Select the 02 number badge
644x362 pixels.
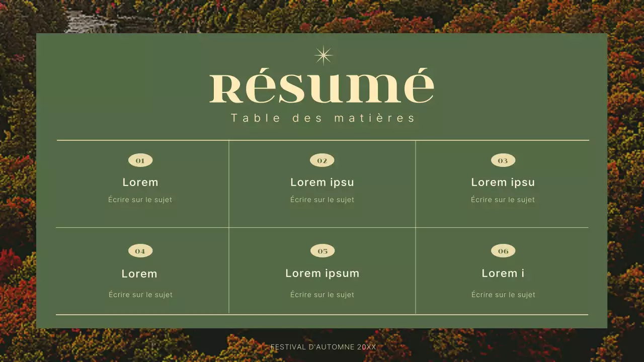tap(322, 160)
